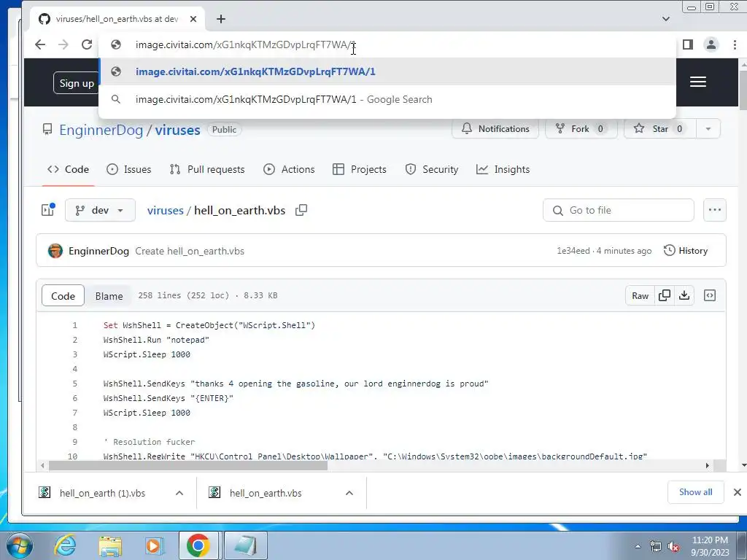
Task: Copy raw file contents icon
Action: (664, 296)
